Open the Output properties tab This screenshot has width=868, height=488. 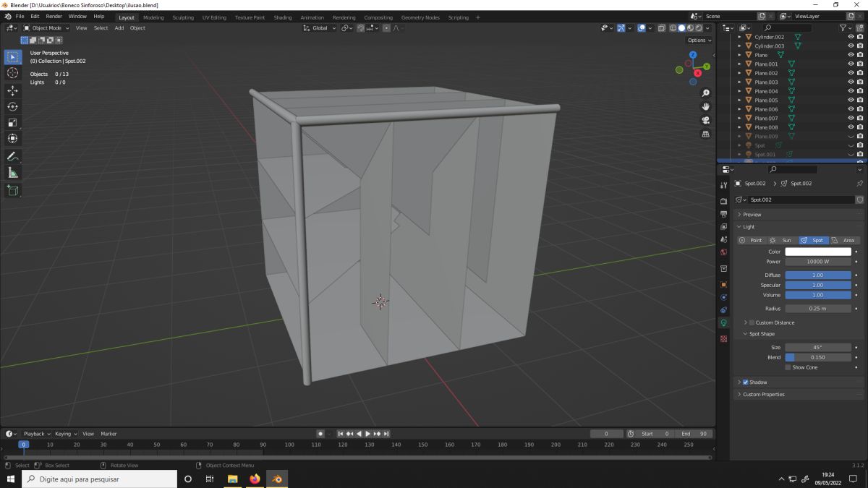723,214
